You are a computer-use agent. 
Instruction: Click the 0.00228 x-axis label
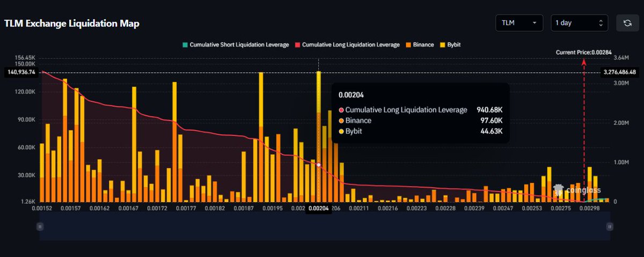click(x=445, y=208)
